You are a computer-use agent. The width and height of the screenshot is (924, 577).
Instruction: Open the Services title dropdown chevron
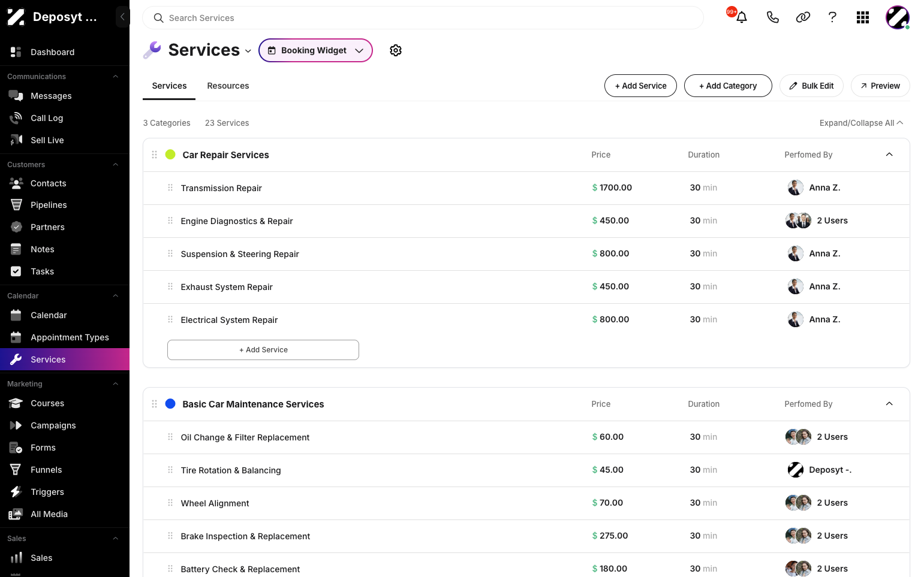pos(248,51)
